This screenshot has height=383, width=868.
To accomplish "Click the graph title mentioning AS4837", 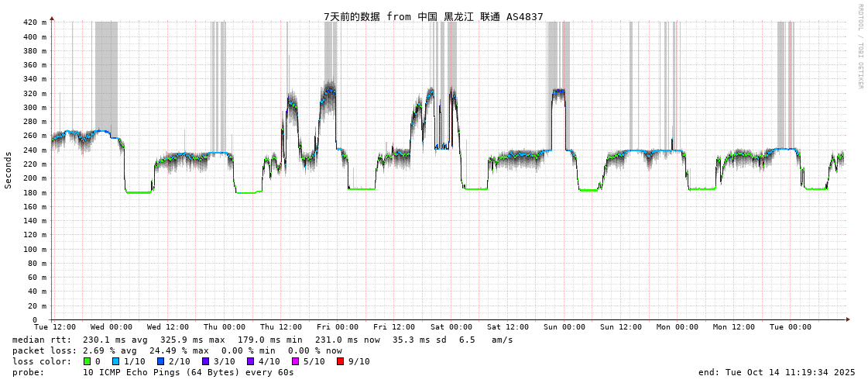I will 433,16.
